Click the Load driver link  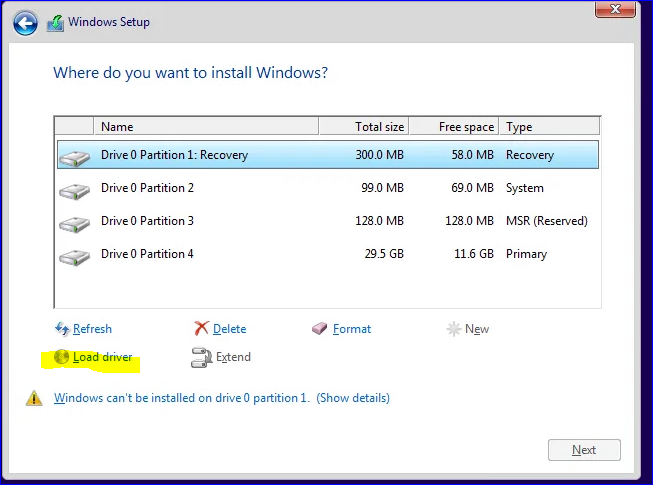click(x=102, y=357)
